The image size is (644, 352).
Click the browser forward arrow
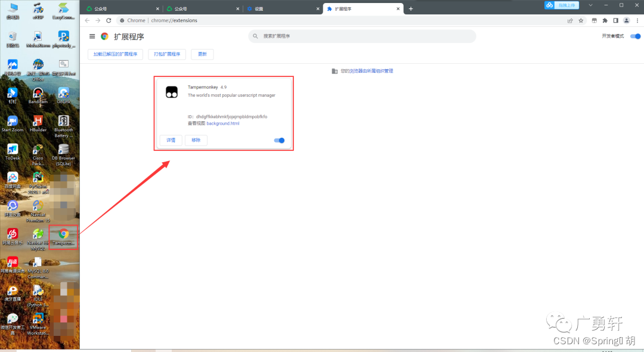click(98, 20)
